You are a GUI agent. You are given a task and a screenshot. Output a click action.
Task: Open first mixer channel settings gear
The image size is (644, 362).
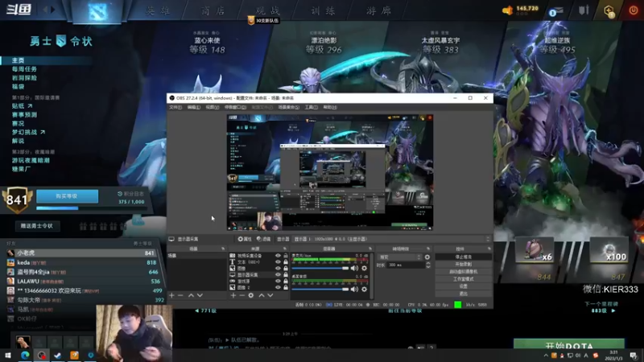(365, 268)
